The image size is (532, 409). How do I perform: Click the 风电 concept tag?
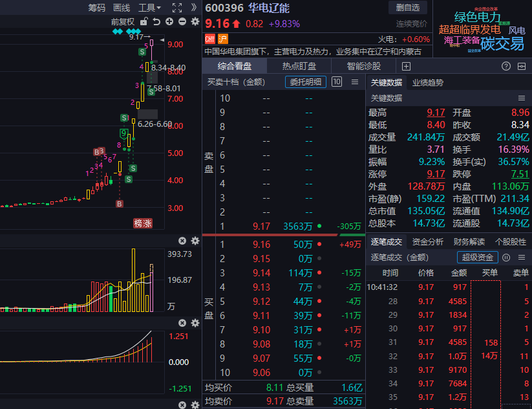click(516, 30)
